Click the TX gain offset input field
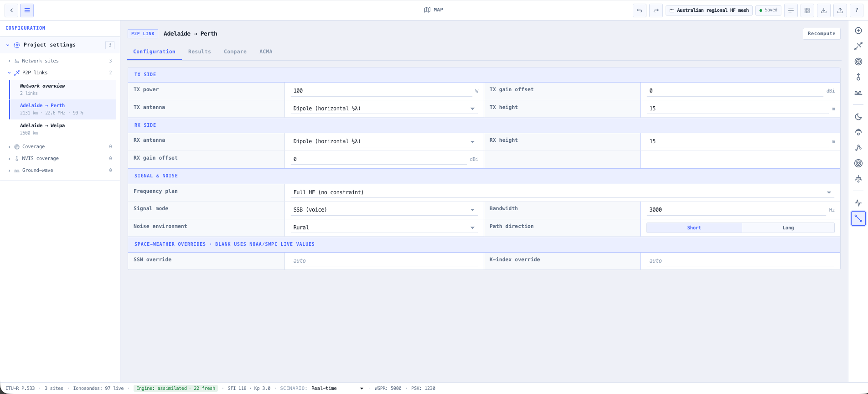 point(735,91)
